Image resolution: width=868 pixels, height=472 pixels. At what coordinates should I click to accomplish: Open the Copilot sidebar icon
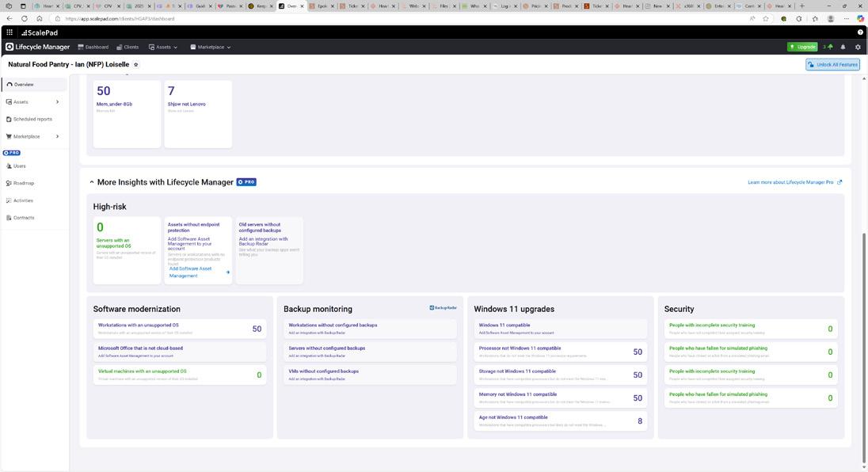(860, 18)
